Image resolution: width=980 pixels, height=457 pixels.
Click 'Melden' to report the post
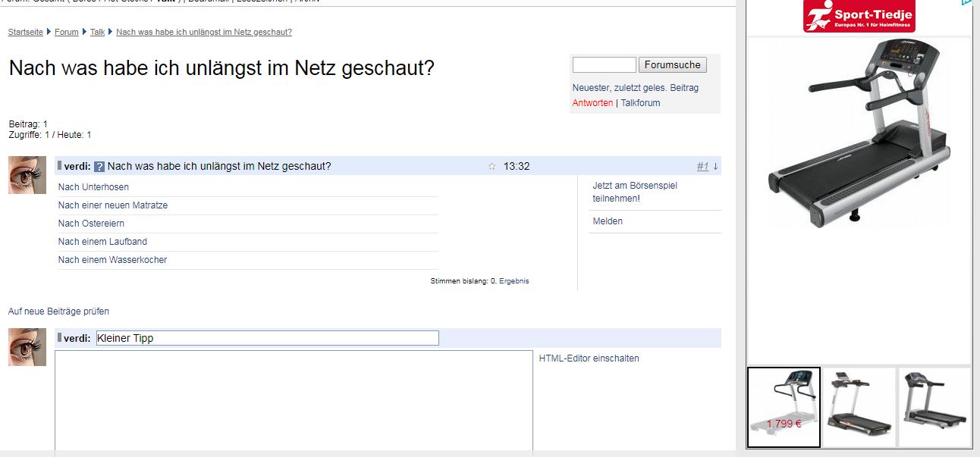tap(608, 221)
